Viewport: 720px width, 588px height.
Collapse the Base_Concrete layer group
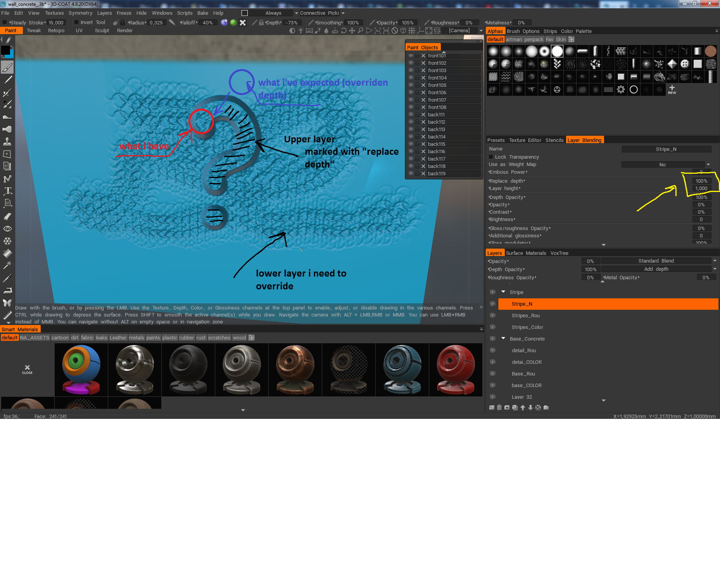[x=503, y=339]
